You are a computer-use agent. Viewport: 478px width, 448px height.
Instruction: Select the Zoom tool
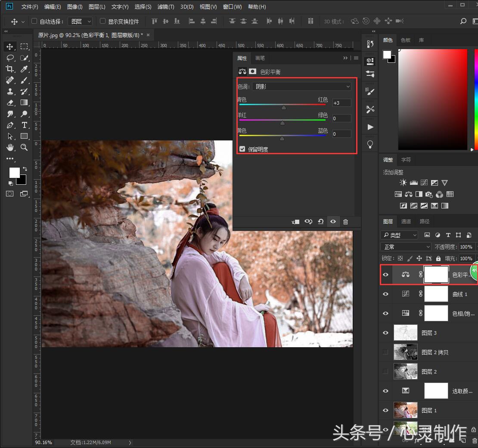pyautogui.click(x=24, y=147)
